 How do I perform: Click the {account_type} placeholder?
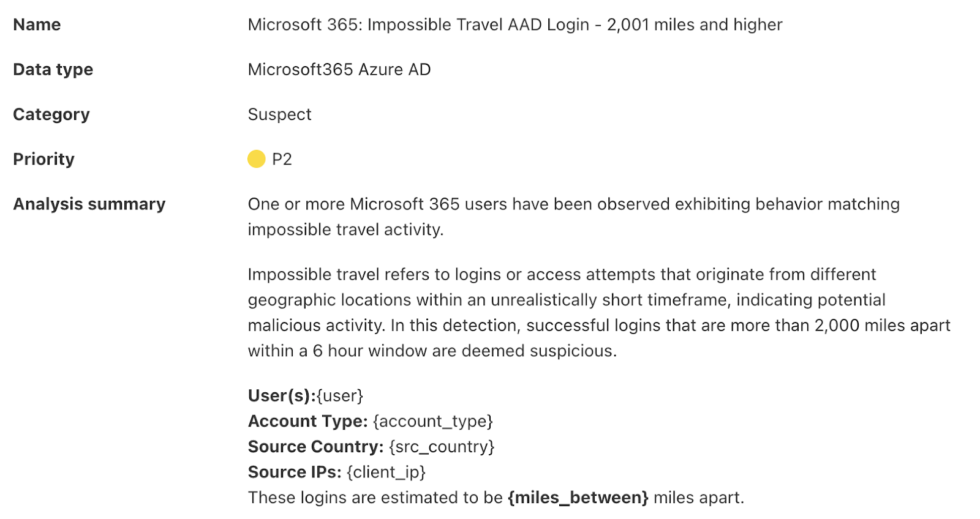(433, 421)
